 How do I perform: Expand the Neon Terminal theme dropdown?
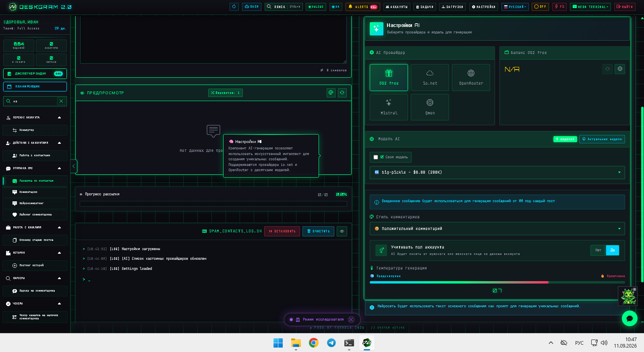(590, 7)
